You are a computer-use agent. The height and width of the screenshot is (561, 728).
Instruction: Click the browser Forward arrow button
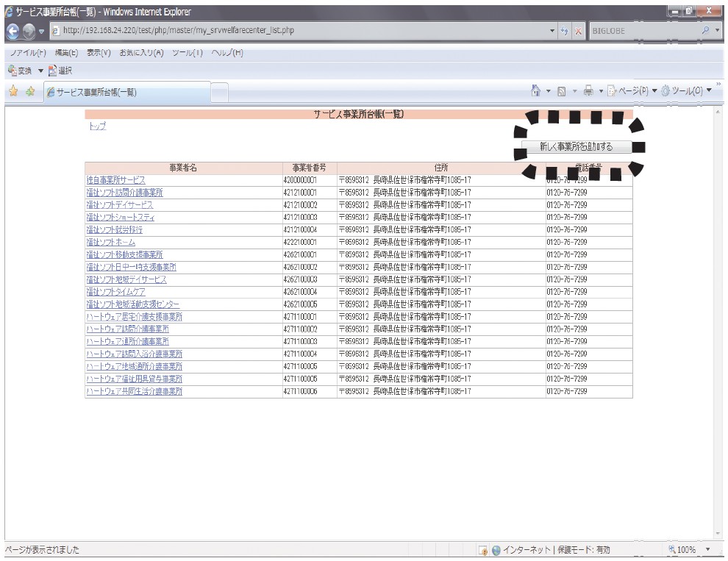coord(29,31)
